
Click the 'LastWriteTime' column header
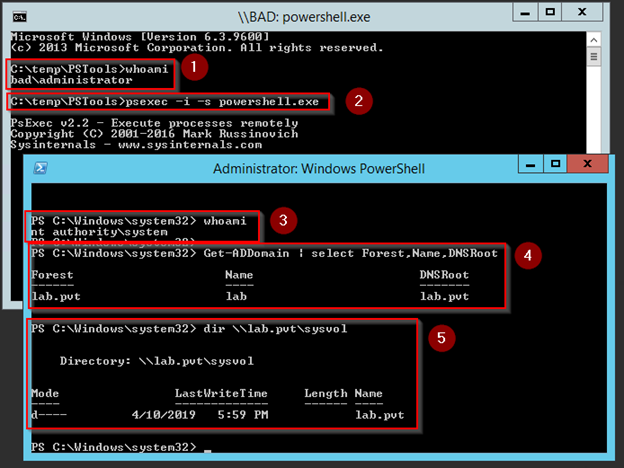[x=221, y=394]
